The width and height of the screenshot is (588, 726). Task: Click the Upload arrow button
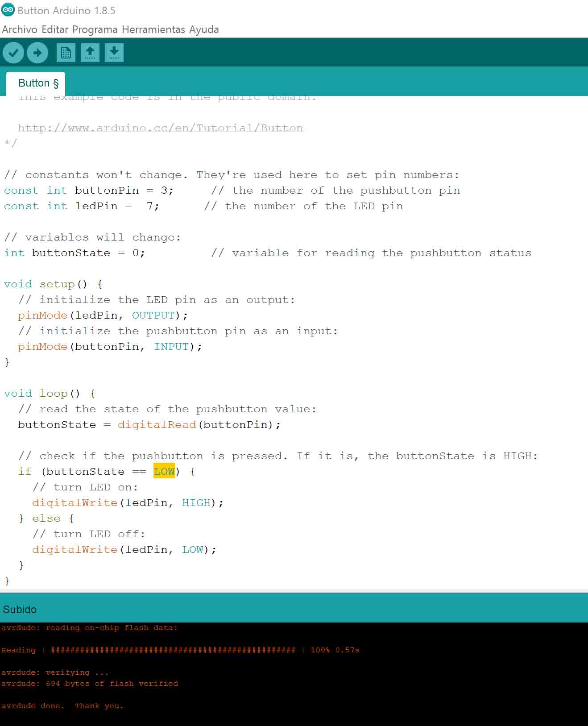37,53
